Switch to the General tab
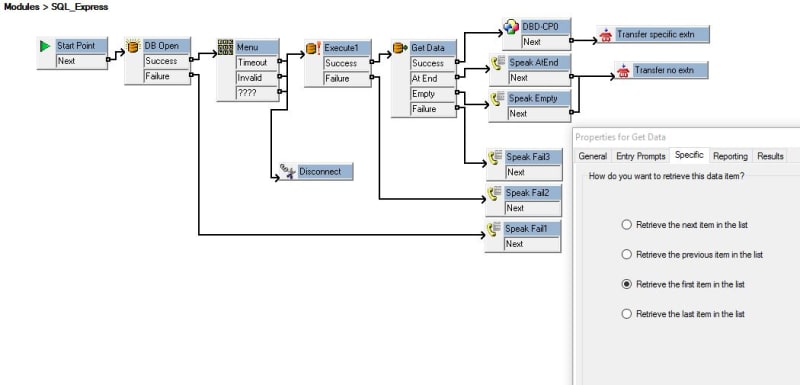Viewport: 800px width, 385px height. (x=592, y=156)
